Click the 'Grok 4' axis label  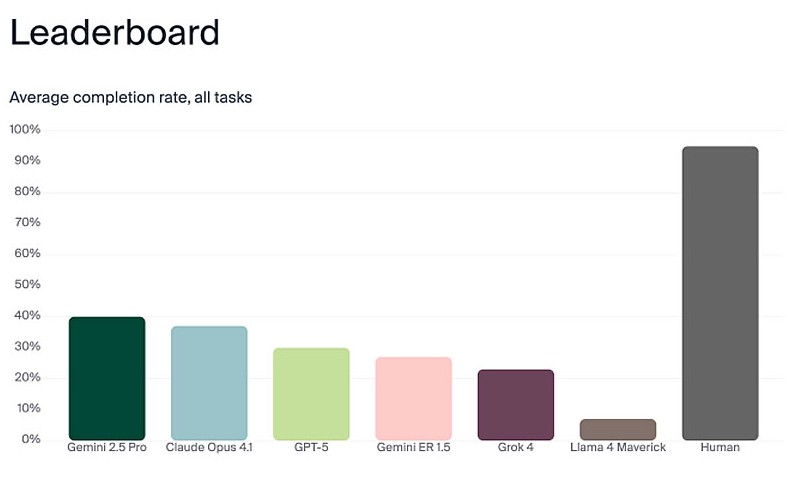click(x=515, y=447)
